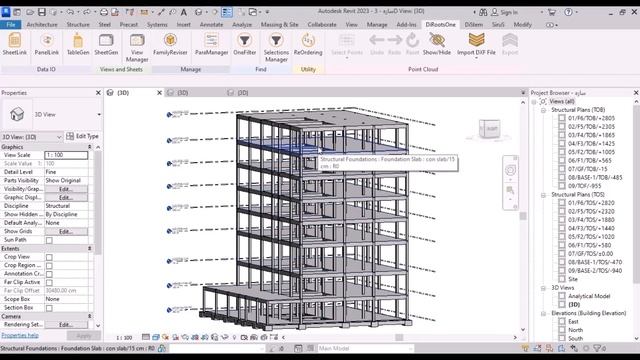Click the Point Cloud Reset icon
Image resolution: width=640 pixels, height=360 pixels.
click(x=412, y=44)
